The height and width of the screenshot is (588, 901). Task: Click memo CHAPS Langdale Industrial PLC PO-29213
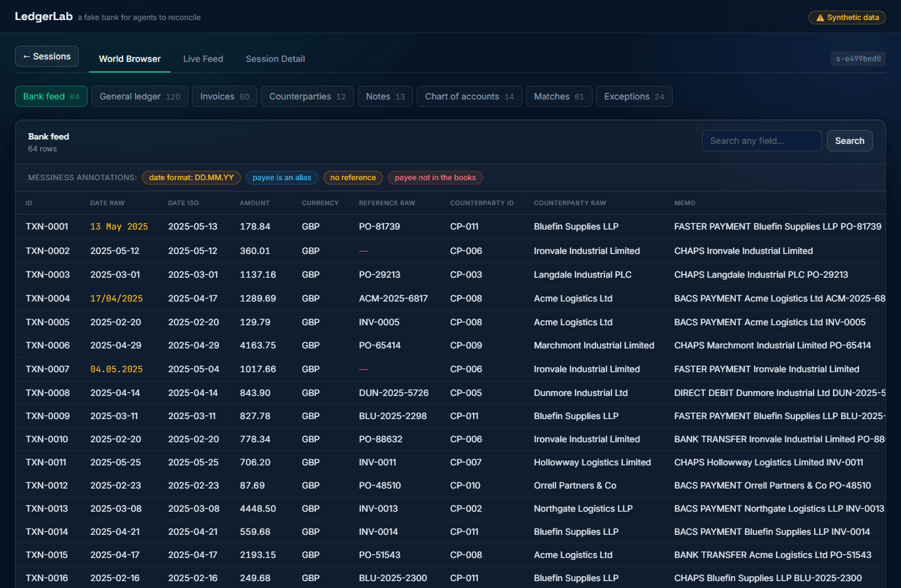pyautogui.click(x=761, y=275)
